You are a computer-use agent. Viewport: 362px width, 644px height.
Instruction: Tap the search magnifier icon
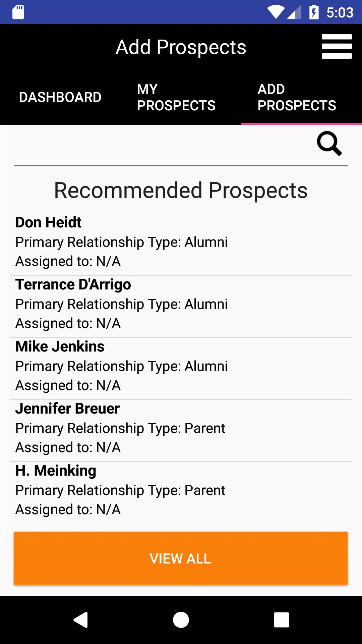(x=329, y=144)
